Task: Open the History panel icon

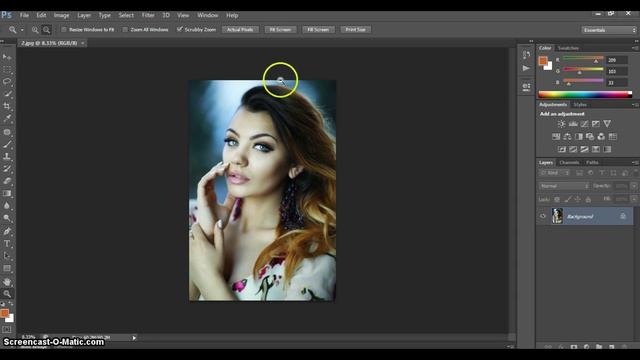Action: pyautogui.click(x=526, y=54)
